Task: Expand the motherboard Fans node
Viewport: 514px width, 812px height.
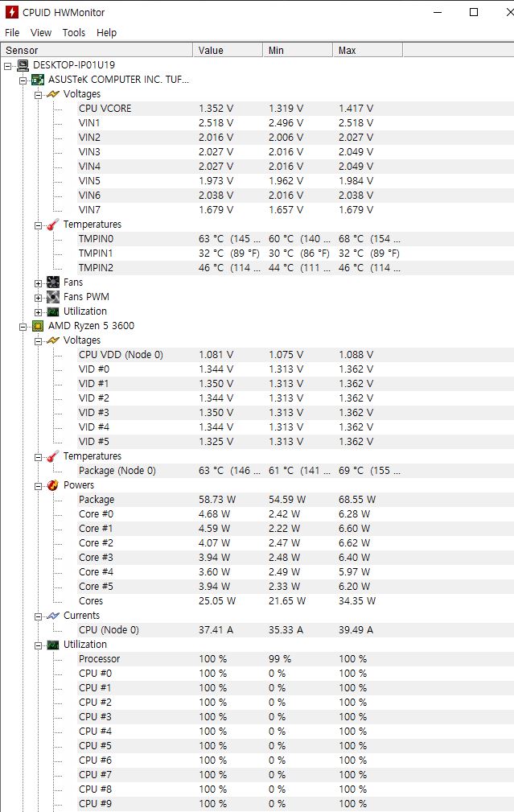Action: (39, 283)
